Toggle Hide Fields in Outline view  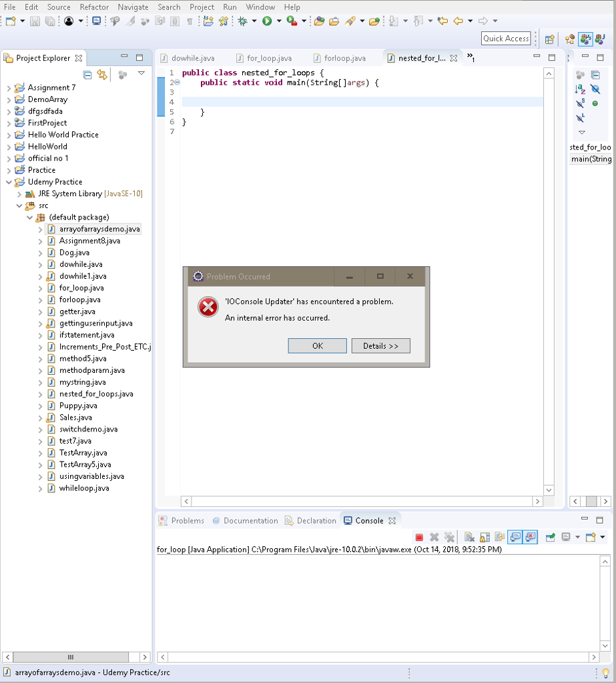pyautogui.click(x=595, y=89)
